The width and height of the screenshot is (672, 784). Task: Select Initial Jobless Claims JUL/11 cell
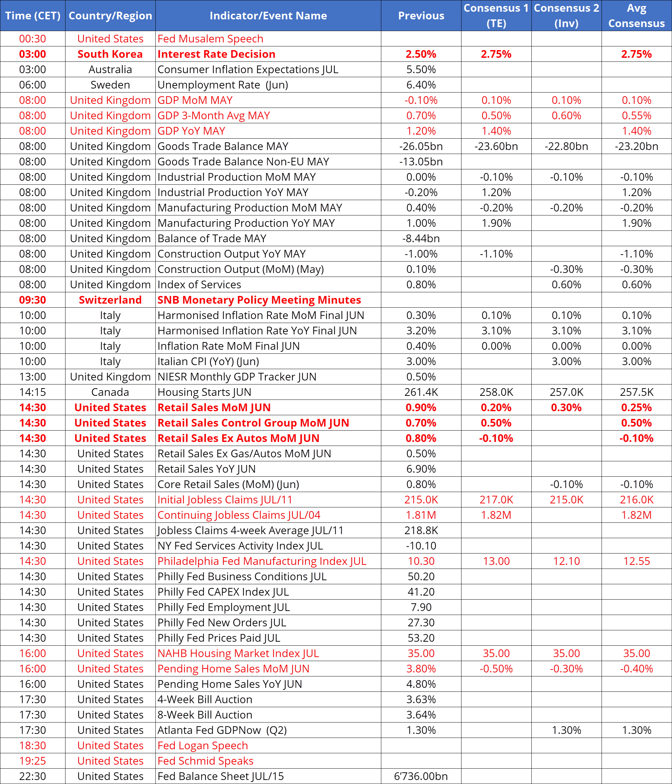pos(268,500)
